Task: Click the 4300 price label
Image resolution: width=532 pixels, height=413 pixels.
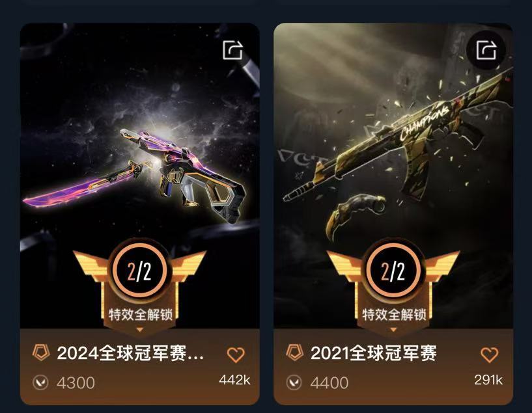Action: [x=76, y=383]
